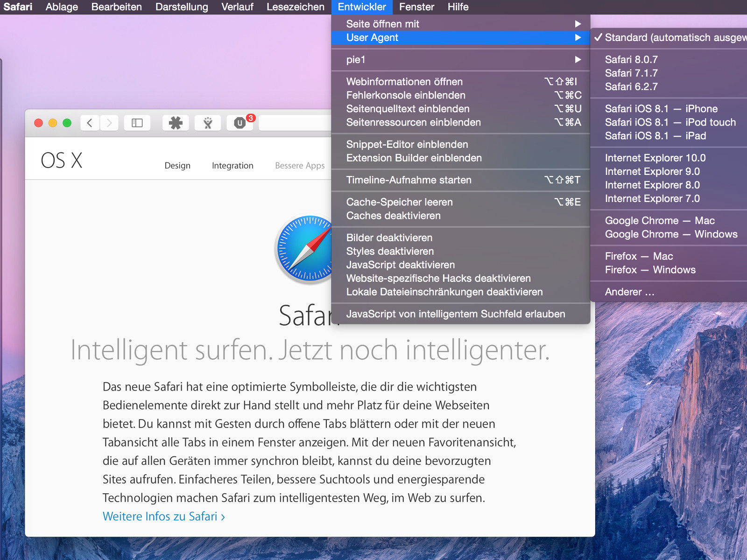Toggle JavaScript deaktivieren
Image resolution: width=747 pixels, height=560 pixels.
click(x=461, y=265)
